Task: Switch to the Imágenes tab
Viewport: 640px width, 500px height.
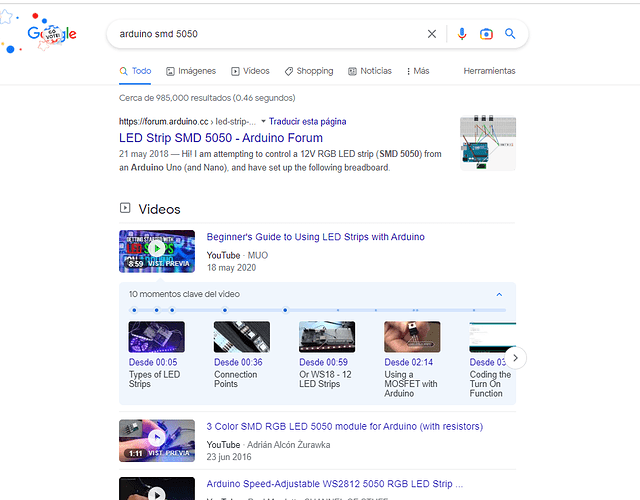Action: click(x=191, y=71)
